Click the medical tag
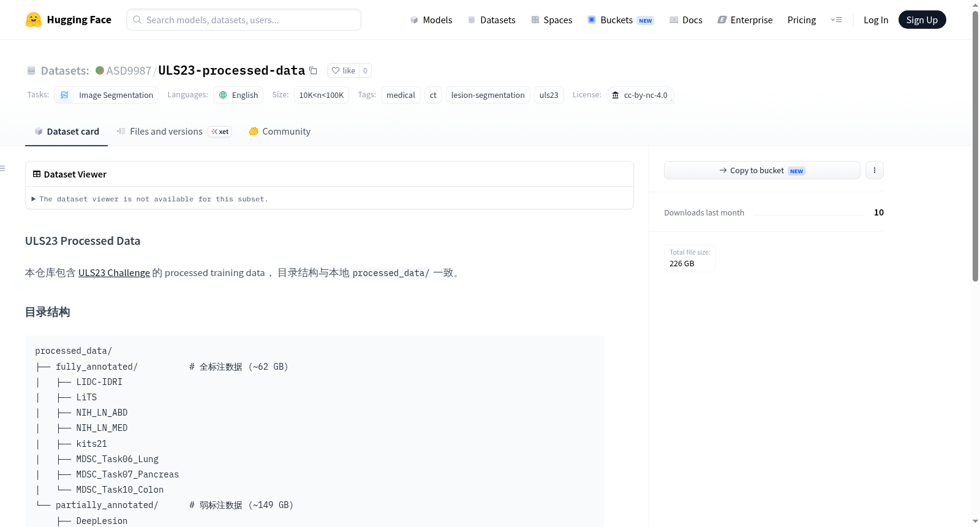980x527 pixels. point(401,95)
